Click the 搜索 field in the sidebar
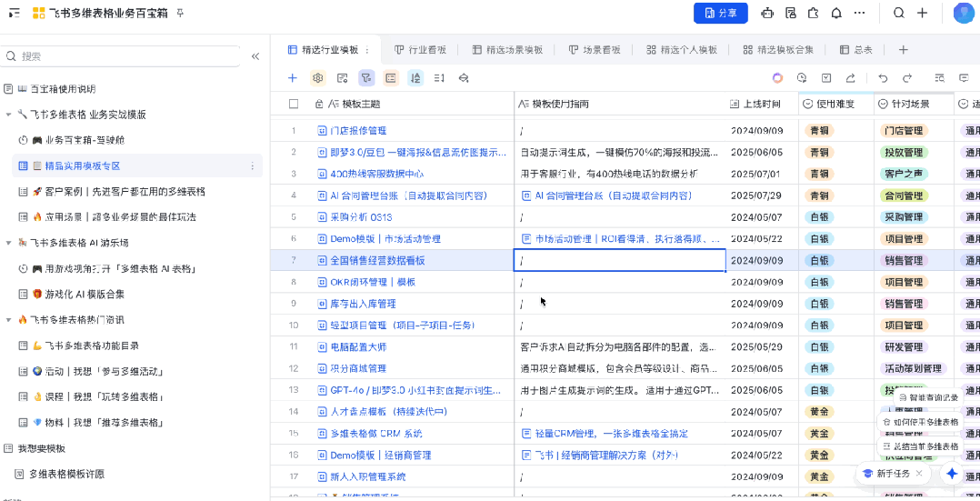Viewport: 980px width, 501px height. coord(127,56)
